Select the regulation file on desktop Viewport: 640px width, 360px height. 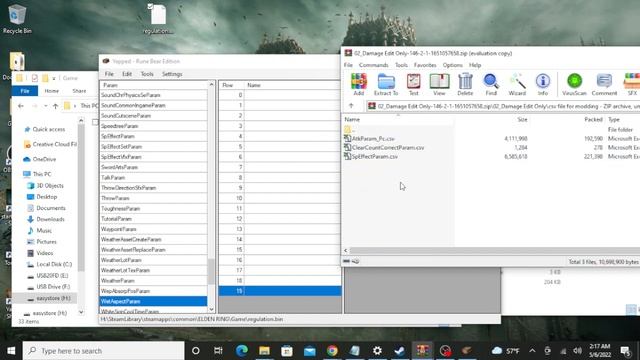(158, 19)
